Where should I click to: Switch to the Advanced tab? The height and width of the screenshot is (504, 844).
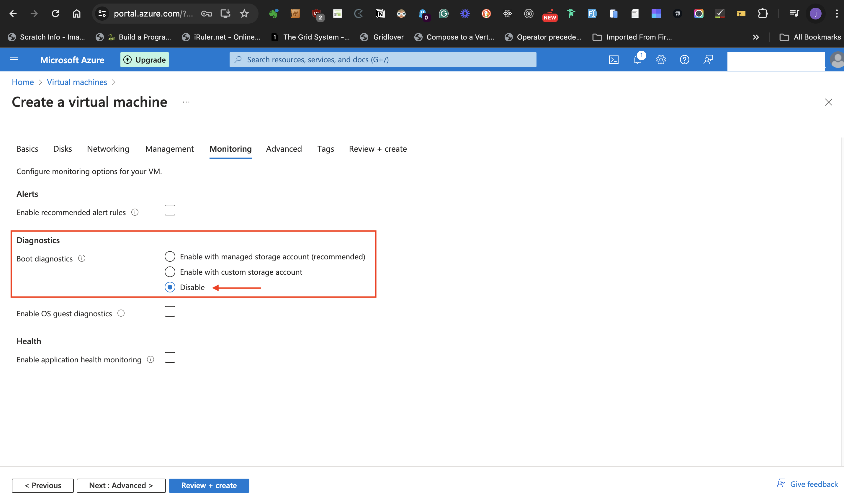284,149
